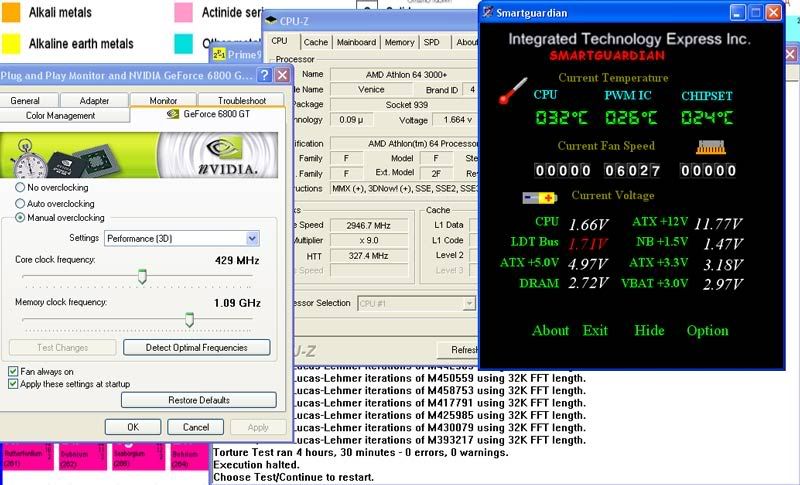The height and width of the screenshot is (485, 800).
Task: Click the Prime95 title bar icon
Action: tap(219, 54)
